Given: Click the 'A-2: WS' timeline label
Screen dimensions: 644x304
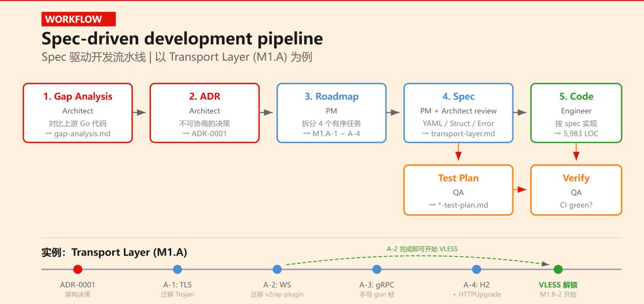Looking at the screenshot, I should point(277,285).
